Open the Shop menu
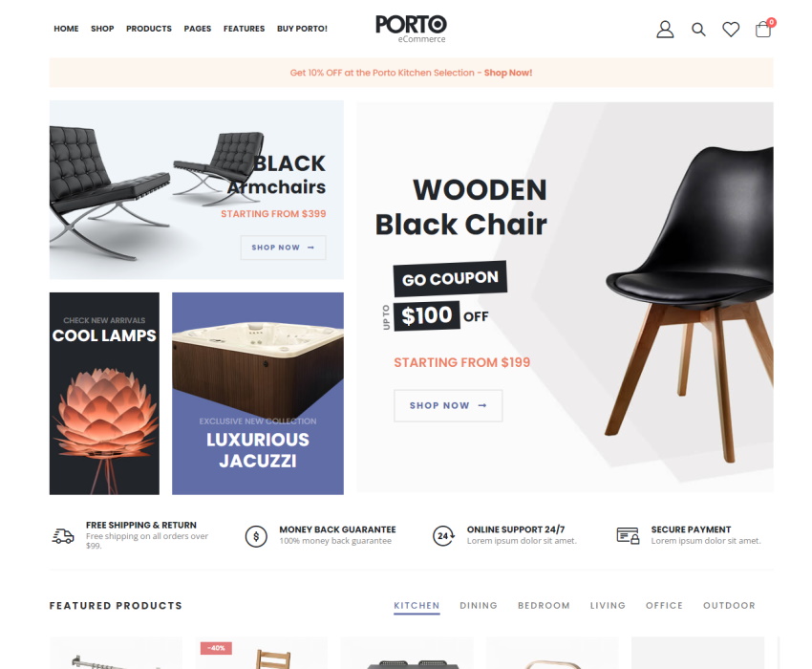The width and height of the screenshot is (812, 669). click(x=102, y=29)
